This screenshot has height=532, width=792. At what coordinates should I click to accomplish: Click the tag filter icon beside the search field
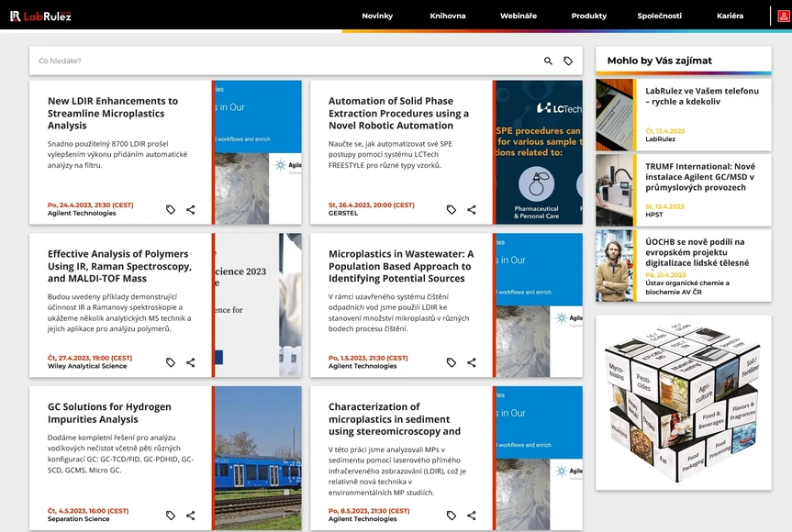568,60
